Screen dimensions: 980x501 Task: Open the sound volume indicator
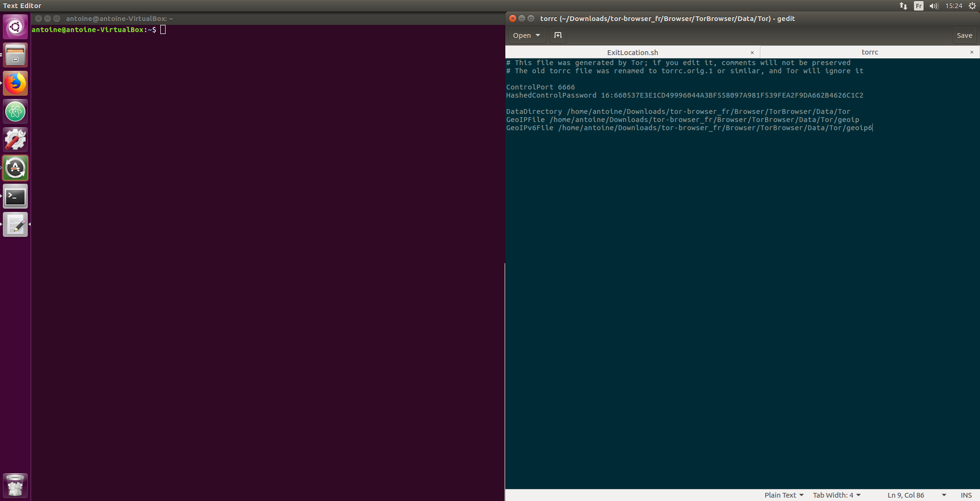(x=933, y=6)
